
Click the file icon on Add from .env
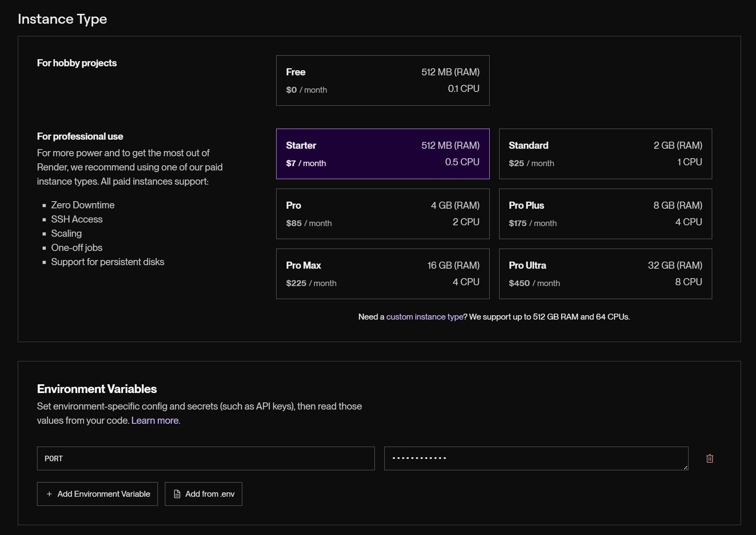[177, 494]
